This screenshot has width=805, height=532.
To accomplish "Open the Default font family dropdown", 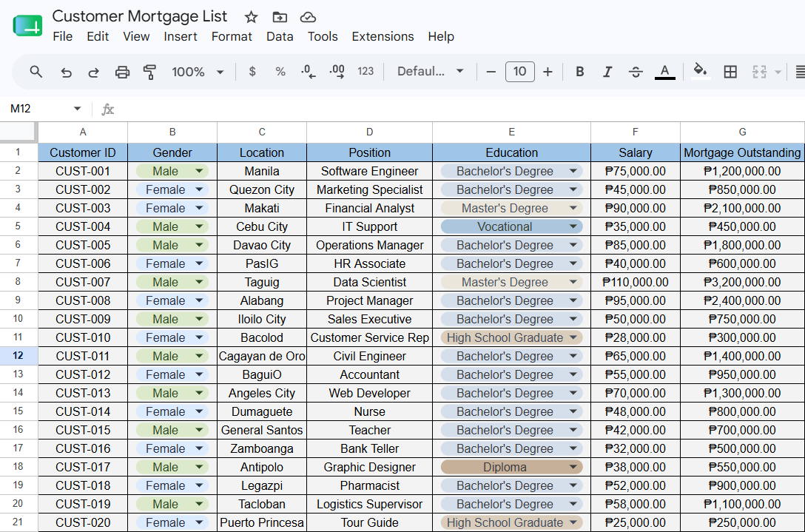I will (430, 71).
